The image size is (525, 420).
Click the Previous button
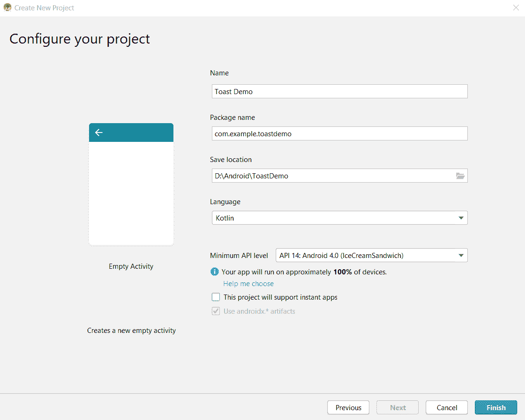coord(348,407)
